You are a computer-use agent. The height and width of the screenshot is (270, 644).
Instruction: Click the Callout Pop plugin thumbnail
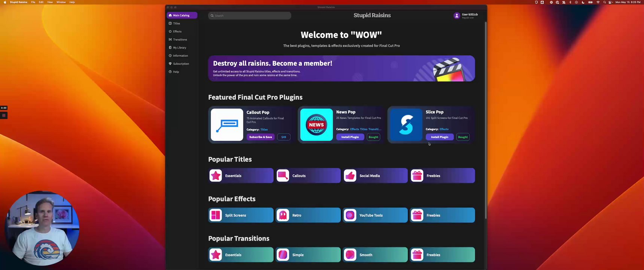[227, 125]
